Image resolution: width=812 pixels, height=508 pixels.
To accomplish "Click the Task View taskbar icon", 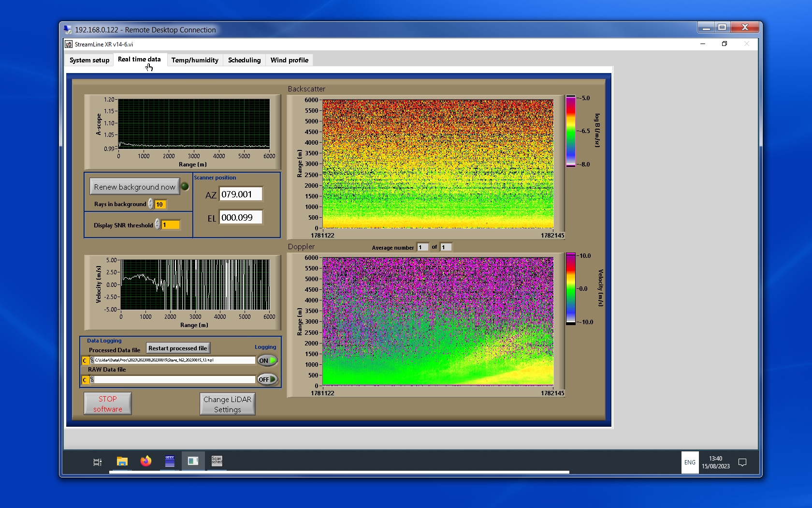I will (98, 462).
